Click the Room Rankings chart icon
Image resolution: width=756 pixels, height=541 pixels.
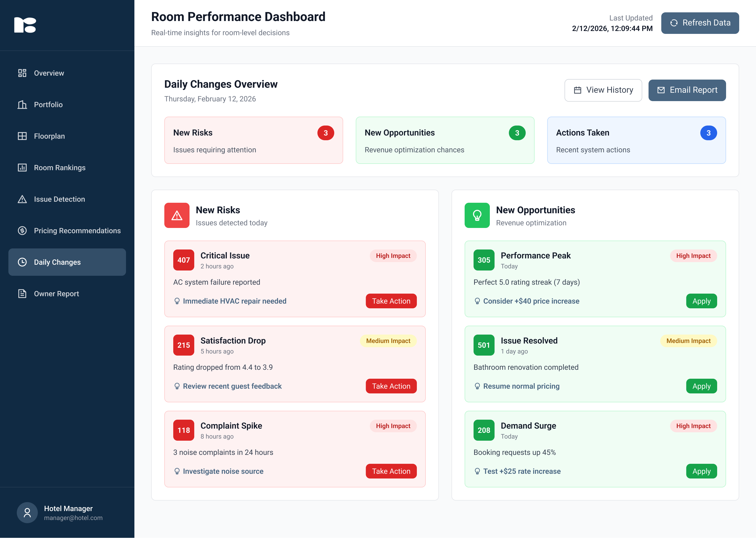(22, 168)
